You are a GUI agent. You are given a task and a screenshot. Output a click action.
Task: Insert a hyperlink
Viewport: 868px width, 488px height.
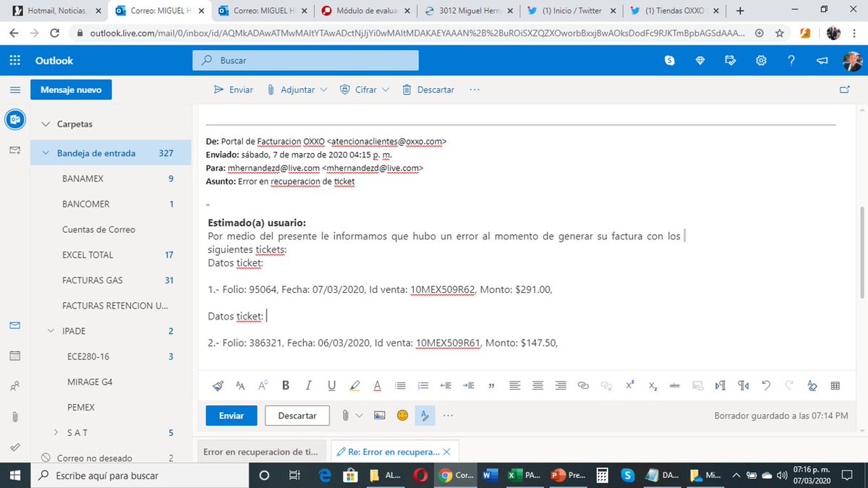tap(583, 385)
